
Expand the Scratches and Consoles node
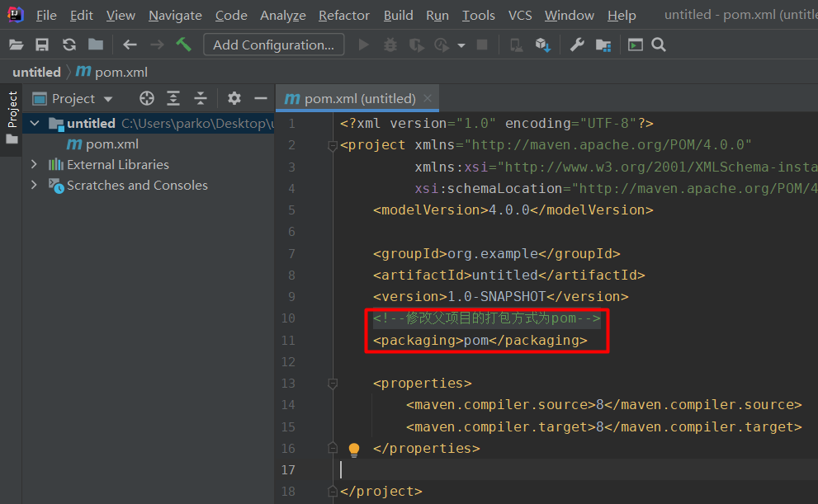tap(35, 185)
